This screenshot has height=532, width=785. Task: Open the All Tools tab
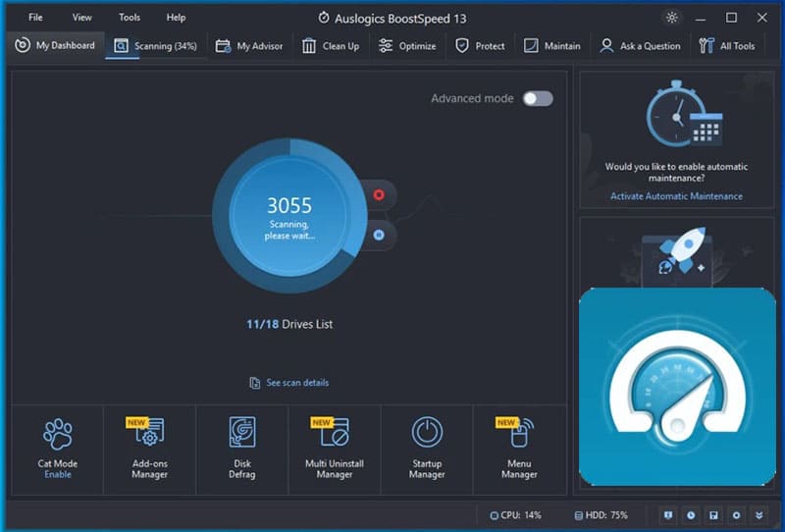(727, 46)
